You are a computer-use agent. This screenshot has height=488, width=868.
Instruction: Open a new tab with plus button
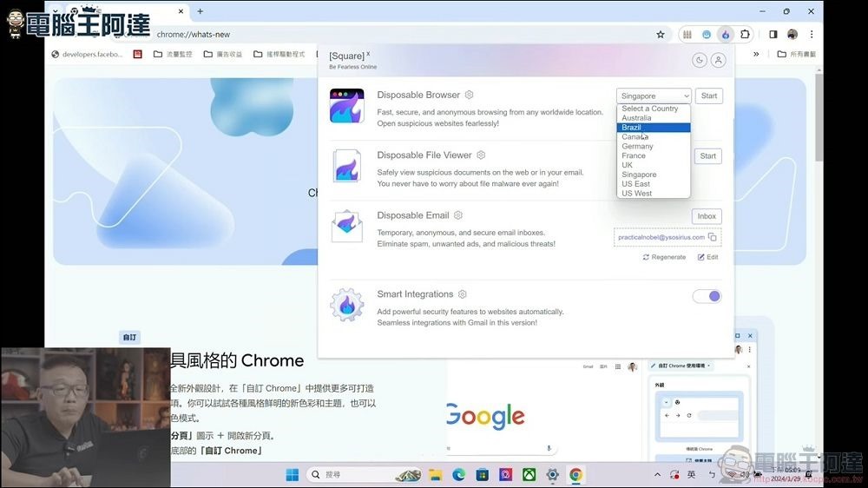200,11
